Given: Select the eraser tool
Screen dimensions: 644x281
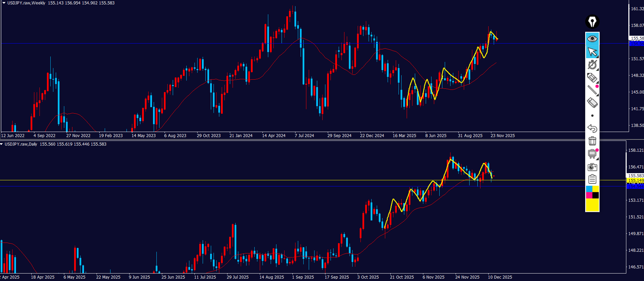Looking at the screenshot, I should pyautogui.click(x=592, y=102).
